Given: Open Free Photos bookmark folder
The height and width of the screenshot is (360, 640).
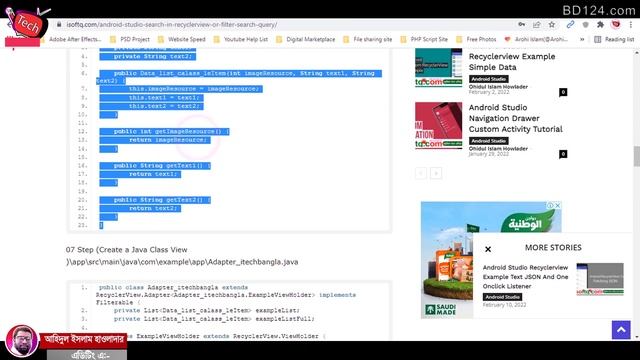Looking at the screenshot, I should coord(476,39).
